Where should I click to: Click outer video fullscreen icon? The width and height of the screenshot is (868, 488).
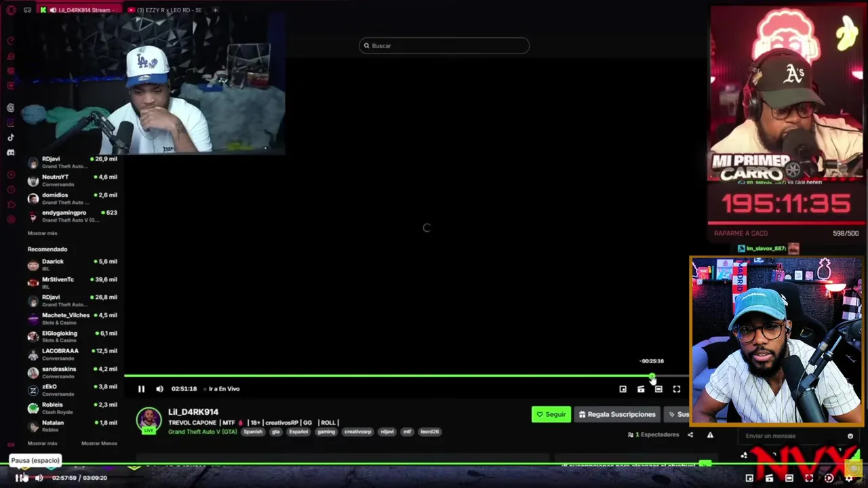pos(809,478)
